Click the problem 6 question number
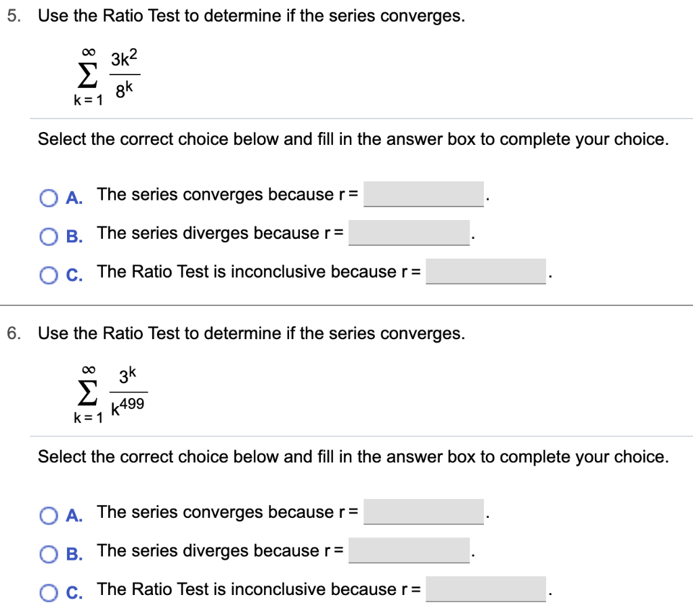The image size is (693, 616). [x=12, y=333]
